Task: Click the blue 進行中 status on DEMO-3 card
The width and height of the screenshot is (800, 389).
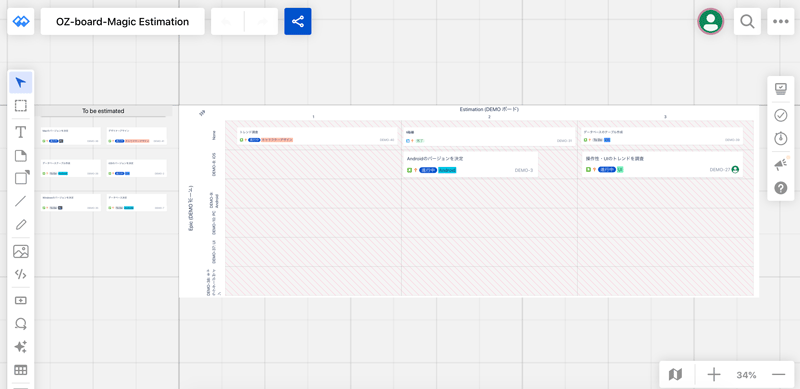Action: click(428, 170)
